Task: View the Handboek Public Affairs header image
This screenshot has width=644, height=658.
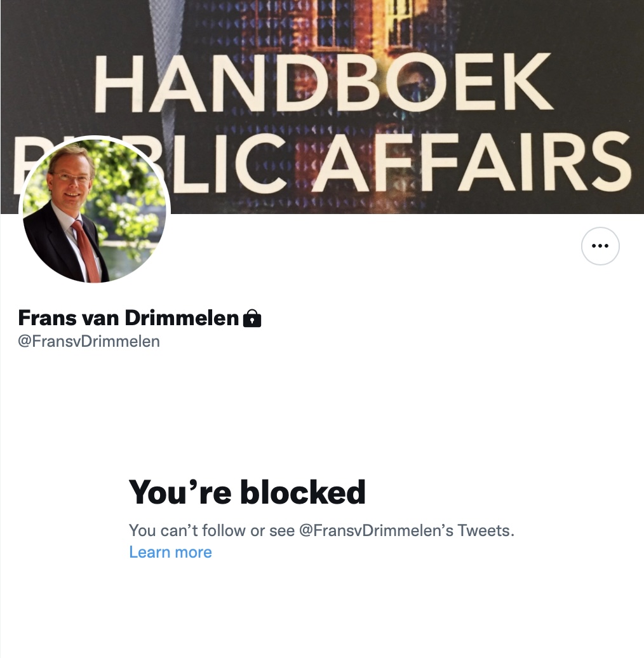Action: (x=322, y=107)
